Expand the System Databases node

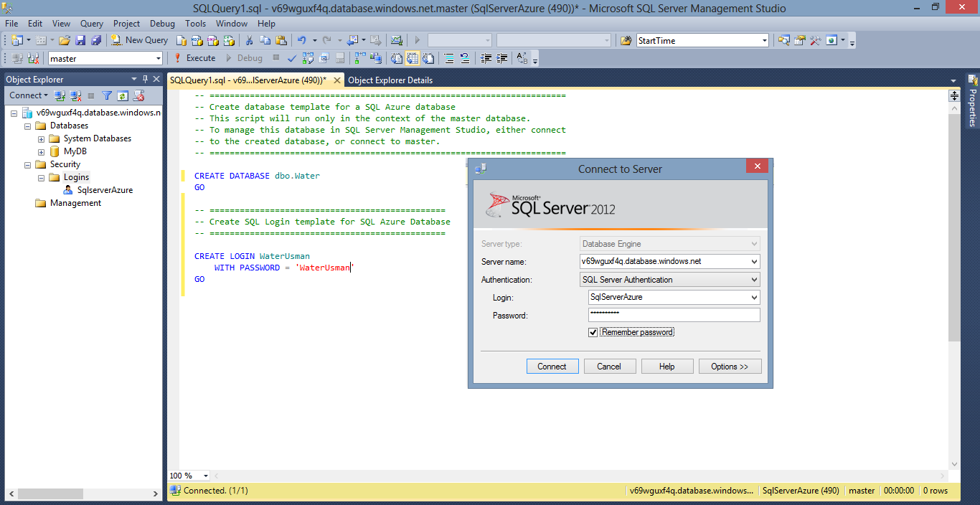click(41, 138)
